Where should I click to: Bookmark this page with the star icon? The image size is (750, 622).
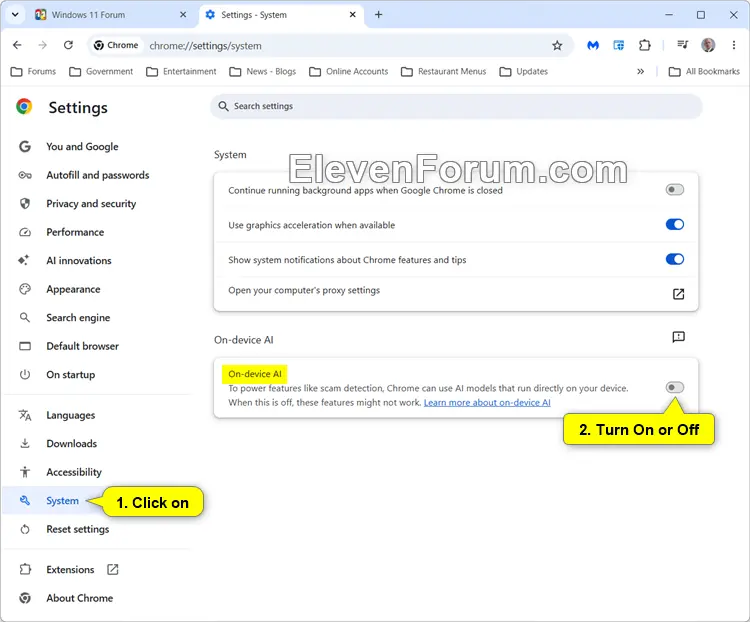coord(557,45)
